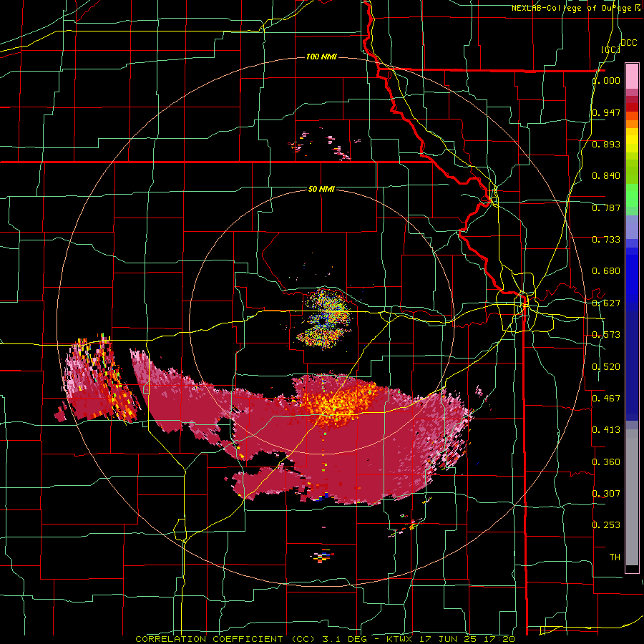
Task: Click the 0.627 legend value
Action: point(606,303)
